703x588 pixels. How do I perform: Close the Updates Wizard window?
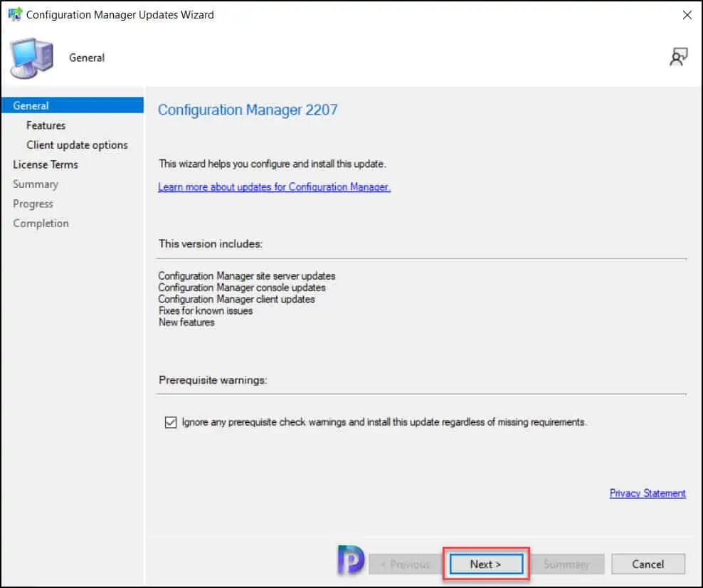(687, 15)
